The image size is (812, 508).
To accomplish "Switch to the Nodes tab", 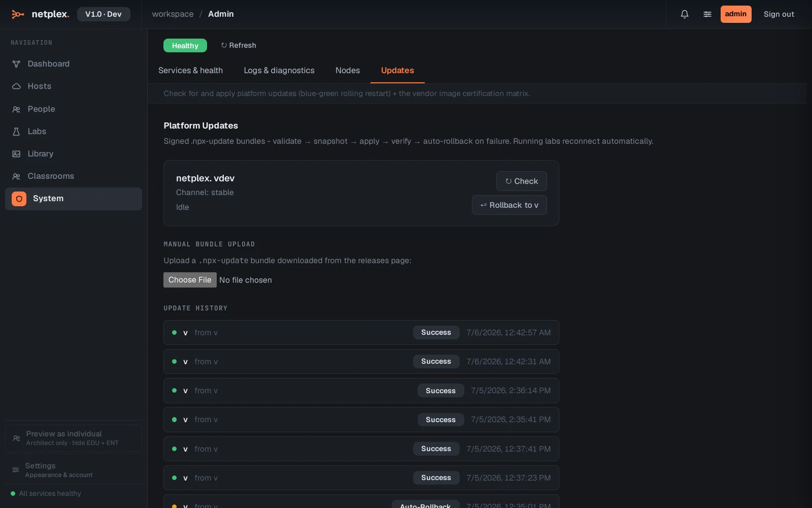I will click(x=348, y=71).
